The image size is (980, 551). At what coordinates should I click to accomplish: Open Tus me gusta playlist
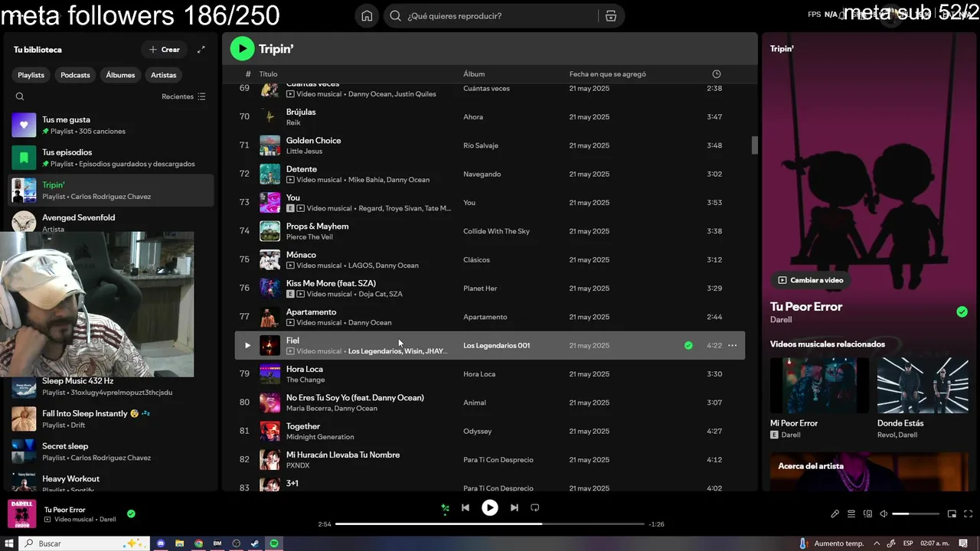click(x=111, y=125)
